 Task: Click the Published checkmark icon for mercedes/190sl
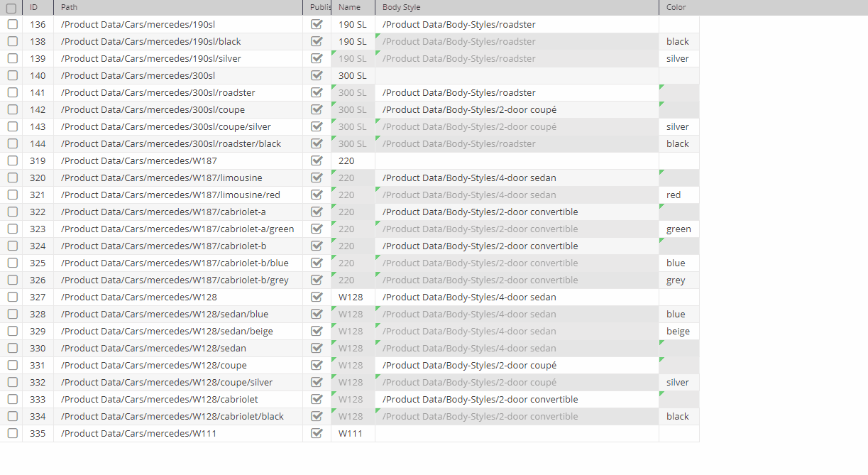tap(317, 24)
